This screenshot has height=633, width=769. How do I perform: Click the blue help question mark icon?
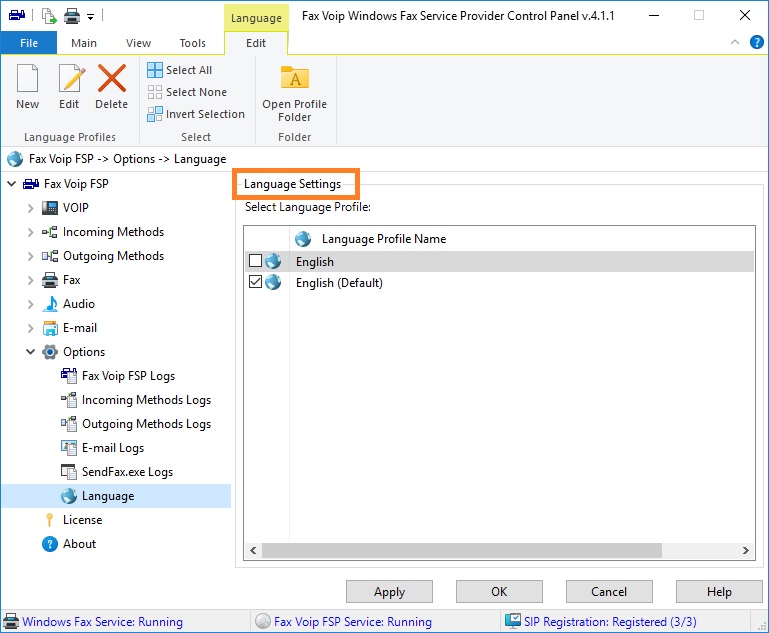(x=757, y=42)
